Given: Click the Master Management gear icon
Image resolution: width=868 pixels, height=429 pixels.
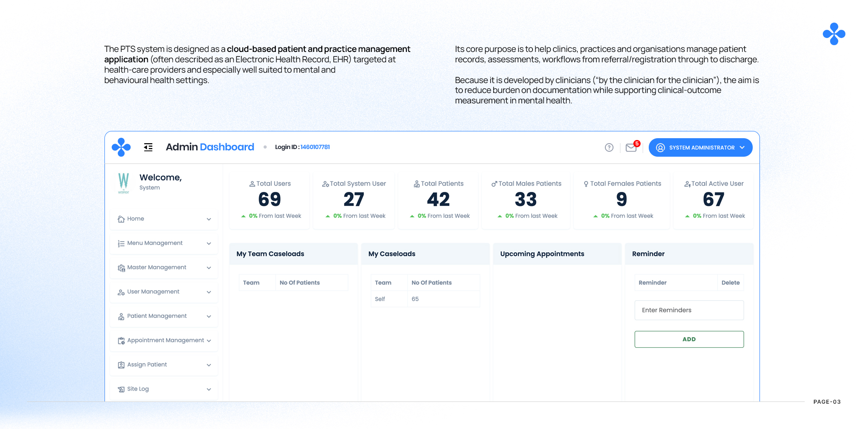Looking at the screenshot, I should point(121,268).
